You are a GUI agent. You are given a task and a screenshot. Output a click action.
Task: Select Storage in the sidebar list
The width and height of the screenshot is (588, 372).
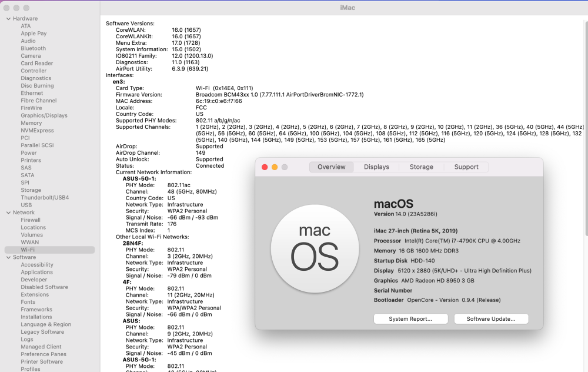(31, 190)
